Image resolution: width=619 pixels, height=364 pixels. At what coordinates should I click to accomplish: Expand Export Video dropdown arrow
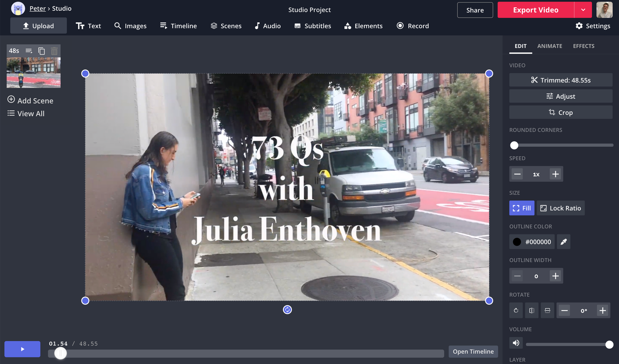tap(583, 10)
